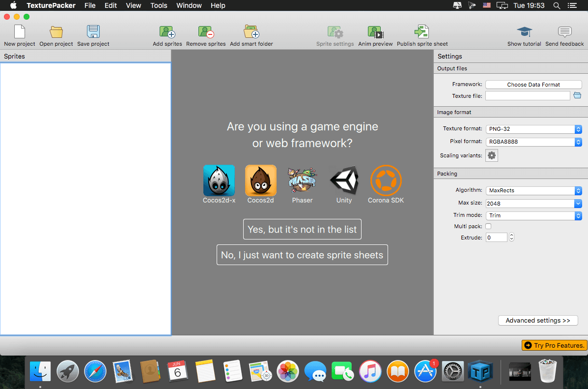This screenshot has height=389, width=588.
Task: Open Spotlight search in menu bar
Action: tap(557, 5)
